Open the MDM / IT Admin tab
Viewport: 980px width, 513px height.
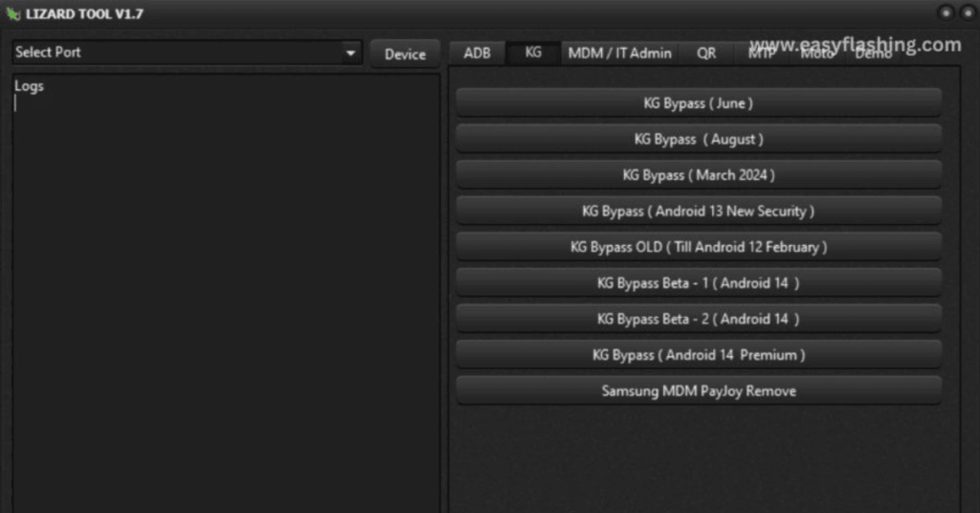coord(619,53)
